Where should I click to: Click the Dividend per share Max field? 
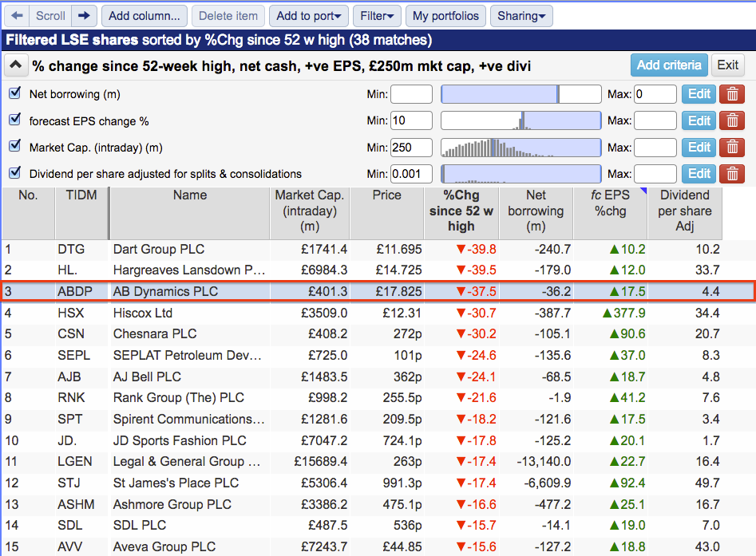tap(655, 173)
